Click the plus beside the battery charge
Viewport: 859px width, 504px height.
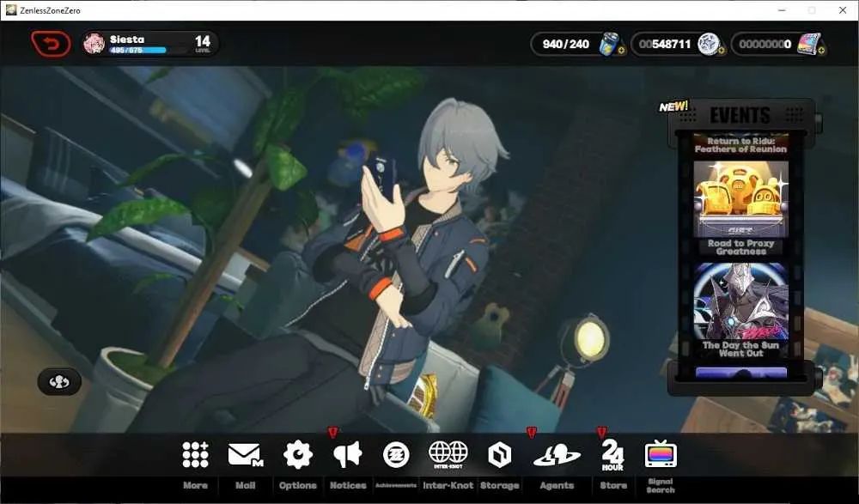point(621,51)
